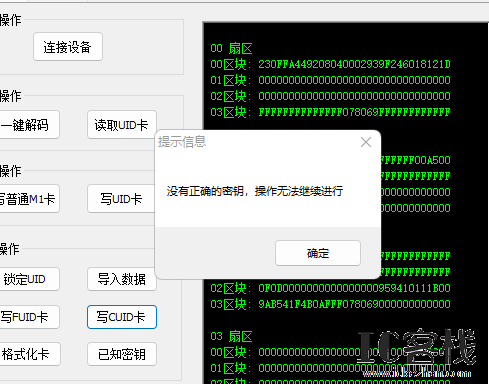Select the 写普通M1卡 button

(x=29, y=199)
